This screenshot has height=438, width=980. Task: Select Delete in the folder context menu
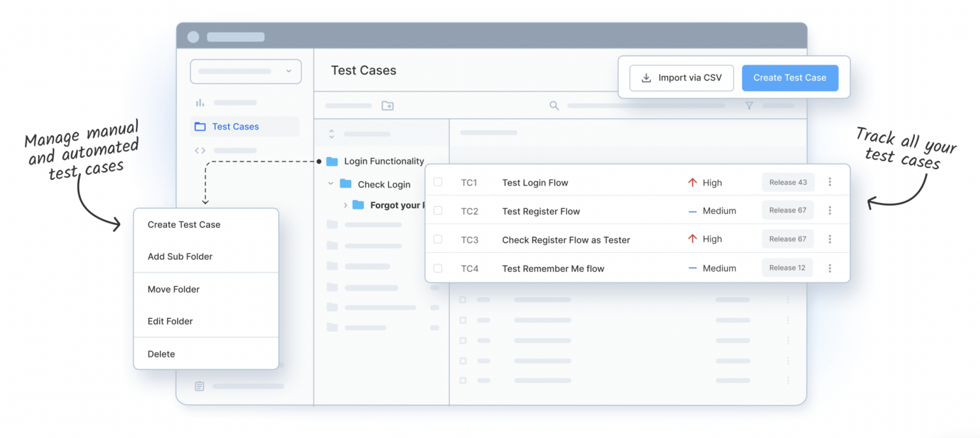click(161, 354)
